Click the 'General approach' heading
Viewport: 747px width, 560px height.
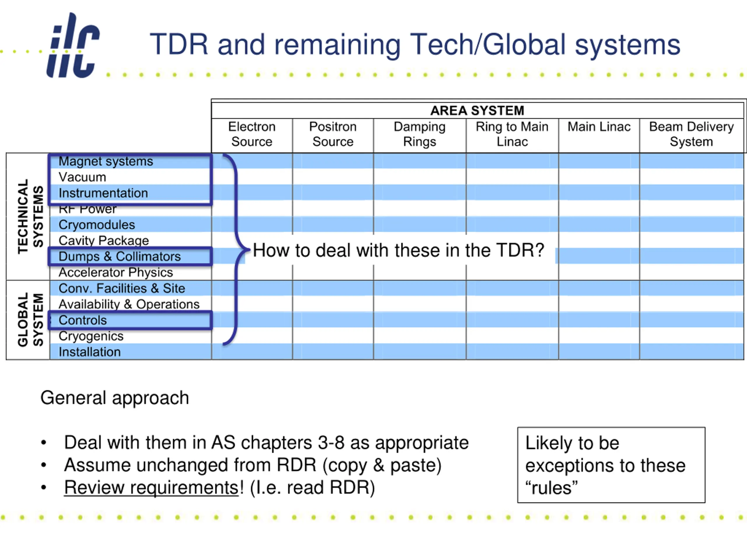pyautogui.click(x=115, y=398)
